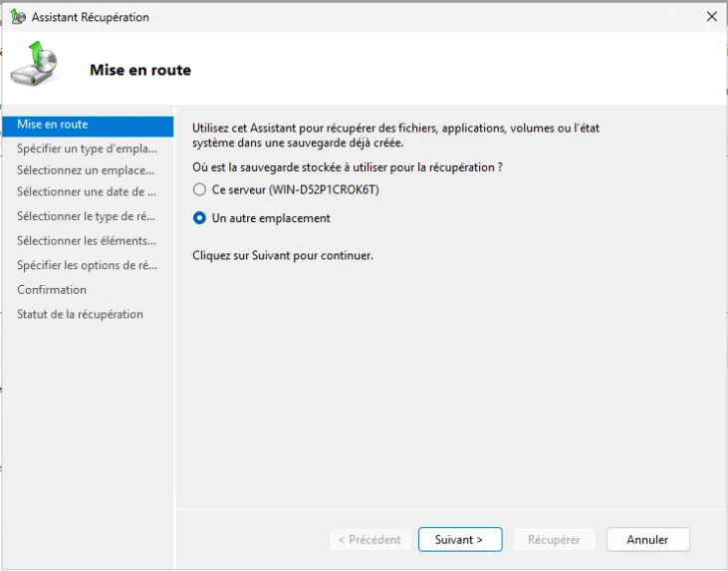Go to the Confirmation step

click(x=52, y=290)
